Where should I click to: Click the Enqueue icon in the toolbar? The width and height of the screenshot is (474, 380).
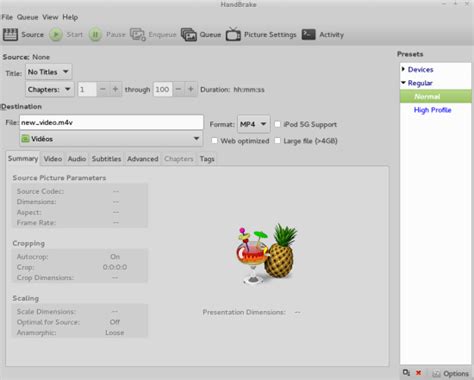coord(138,35)
